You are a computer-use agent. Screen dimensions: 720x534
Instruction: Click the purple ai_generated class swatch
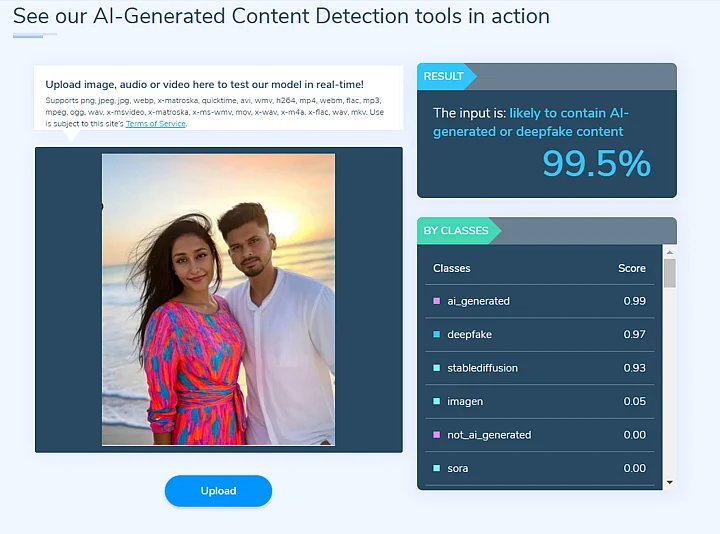(x=437, y=301)
